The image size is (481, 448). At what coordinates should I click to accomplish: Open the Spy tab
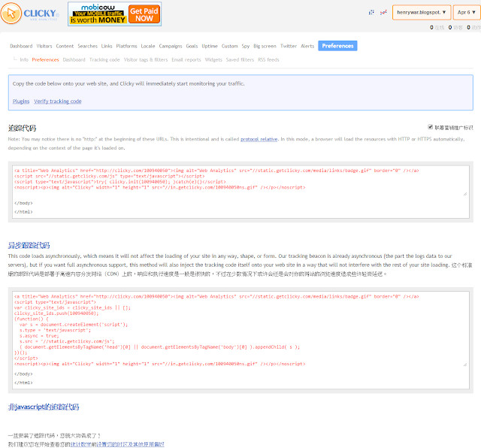pos(246,46)
